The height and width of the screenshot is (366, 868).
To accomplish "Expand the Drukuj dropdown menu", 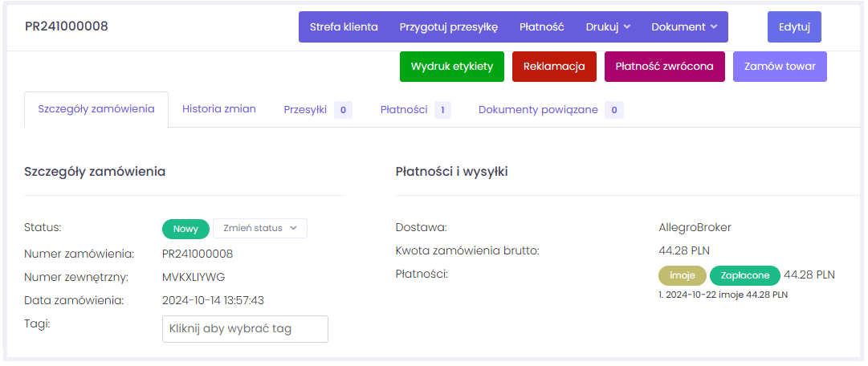I will point(608,26).
